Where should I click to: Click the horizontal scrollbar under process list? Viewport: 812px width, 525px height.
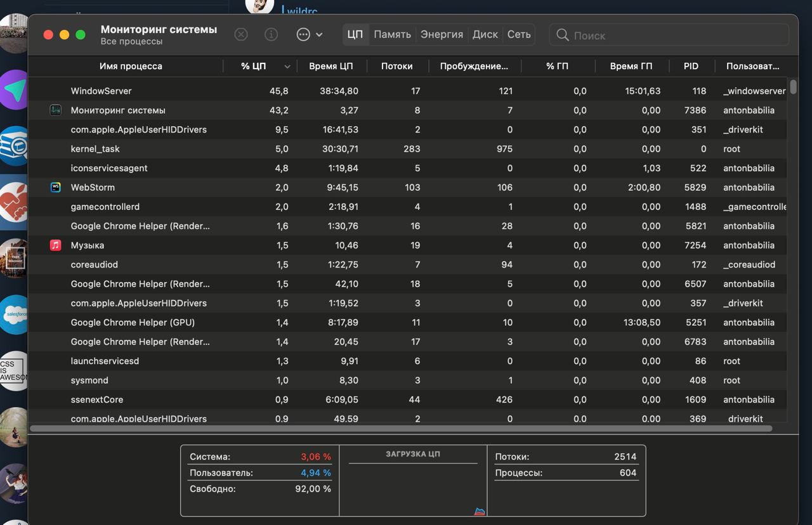(x=401, y=429)
